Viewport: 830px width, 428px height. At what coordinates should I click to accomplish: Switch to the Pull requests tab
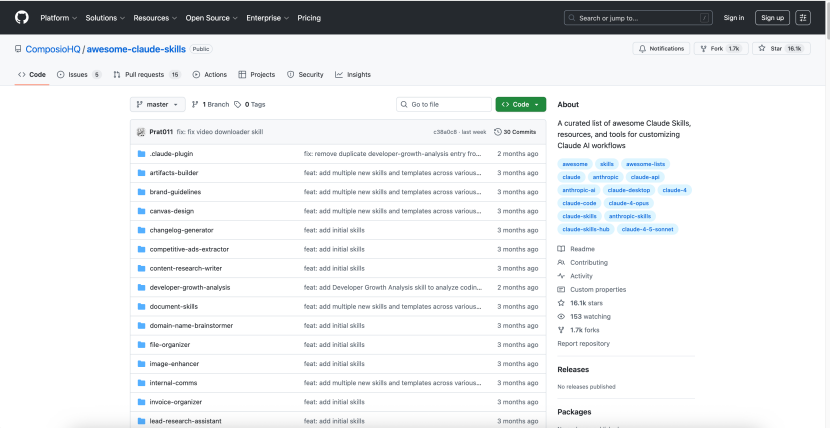coord(146,74)
